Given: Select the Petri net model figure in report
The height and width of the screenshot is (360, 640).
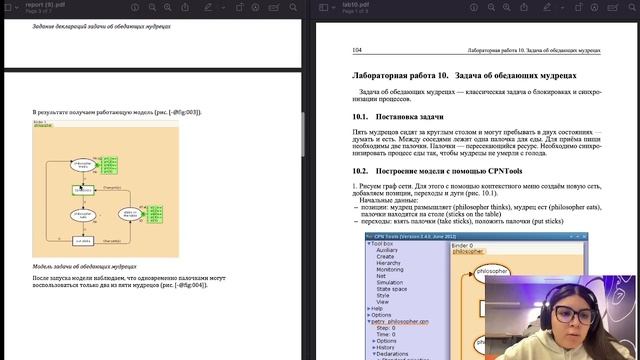Looking at the screenshot, I should point(106,189).
